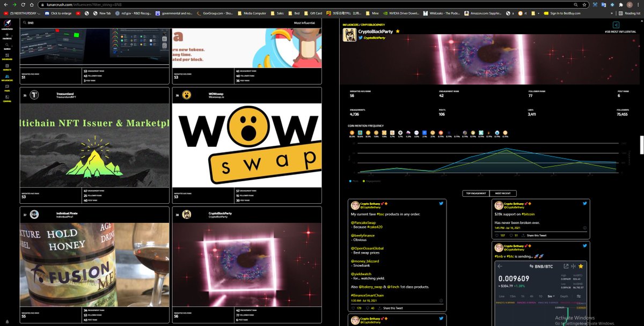The image size is (644, 326).
Task: Open the WOWswap card banner image
Action: tap(247, 145)
